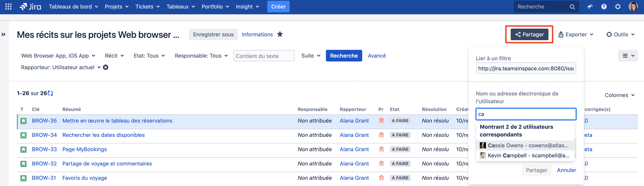Screen dimensions: 644x186
Task: Open the Projets menu
Action: pyautogui.click(x=116, y=7)
